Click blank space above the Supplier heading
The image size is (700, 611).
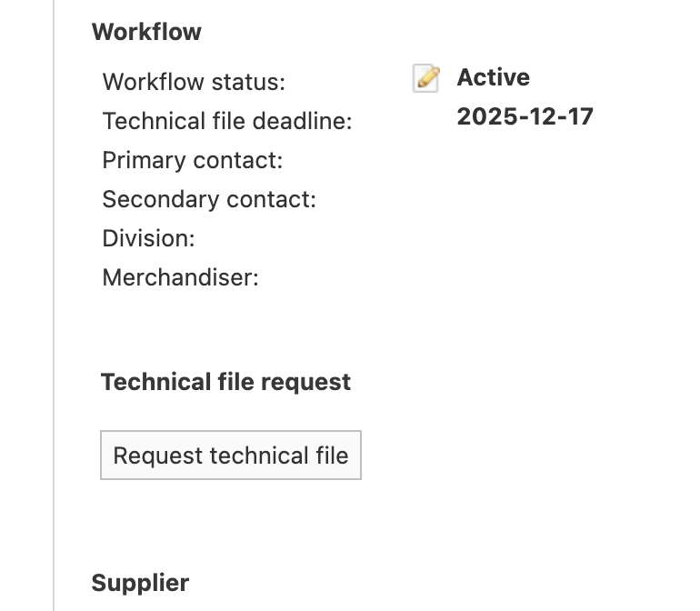273,527
